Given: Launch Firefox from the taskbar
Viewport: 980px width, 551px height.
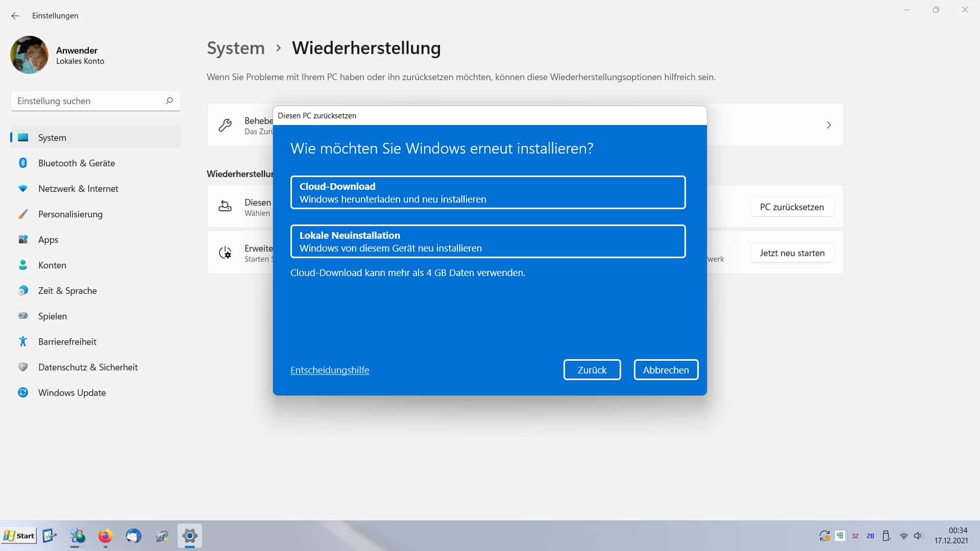Looking at the screenshot, I should pos(106,536).
